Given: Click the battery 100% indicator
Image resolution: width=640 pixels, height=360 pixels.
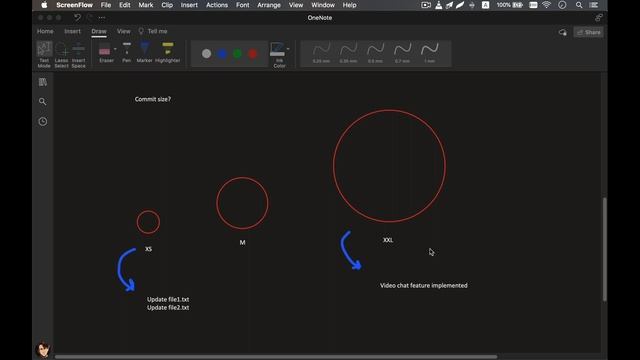Looking at the screenshot, I should 509,5.
